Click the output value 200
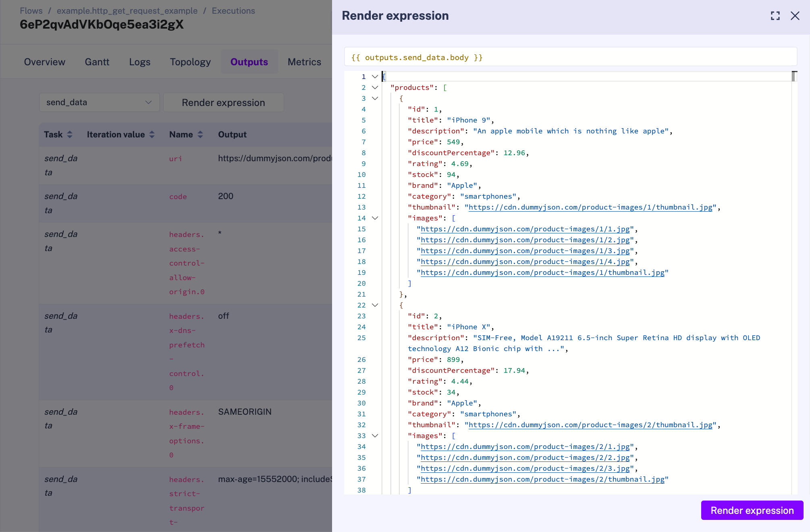 (226, 196)
